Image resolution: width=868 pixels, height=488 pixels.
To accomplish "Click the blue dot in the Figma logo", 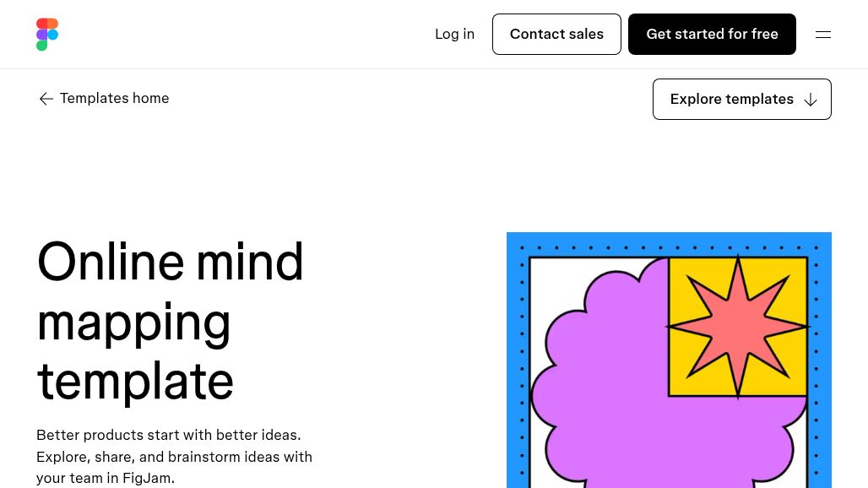I will pyautogui.click(x=53, y=35).
